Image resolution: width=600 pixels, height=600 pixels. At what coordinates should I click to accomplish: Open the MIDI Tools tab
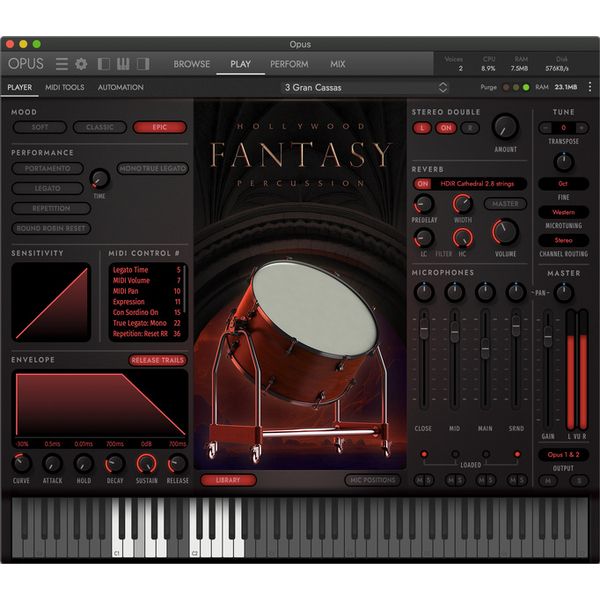pyautogui.click(x=65, y=87)
